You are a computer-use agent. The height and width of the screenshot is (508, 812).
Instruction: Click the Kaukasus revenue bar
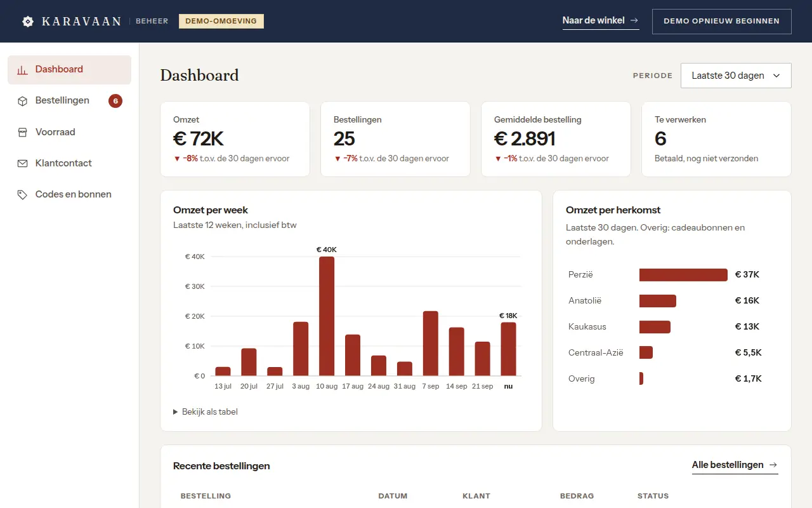pyautogui.click(x=655, y=327)
